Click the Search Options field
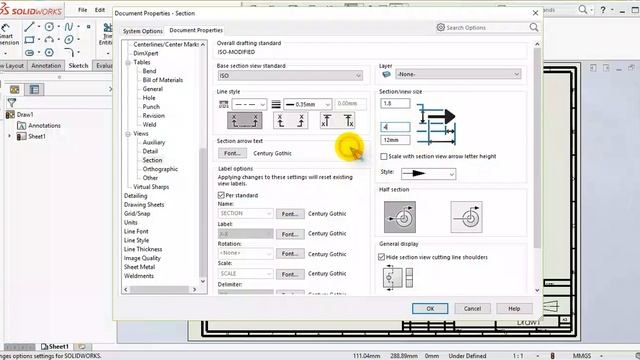 (486, 28)
